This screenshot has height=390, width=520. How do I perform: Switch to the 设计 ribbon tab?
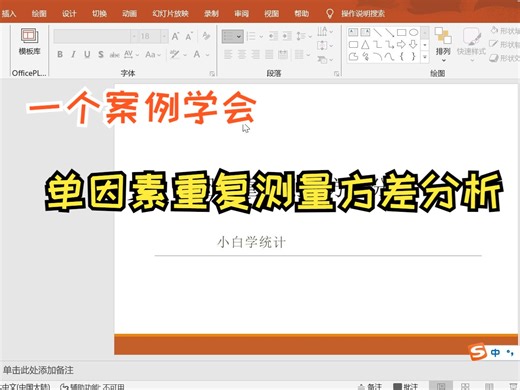[x=69, y=14]
